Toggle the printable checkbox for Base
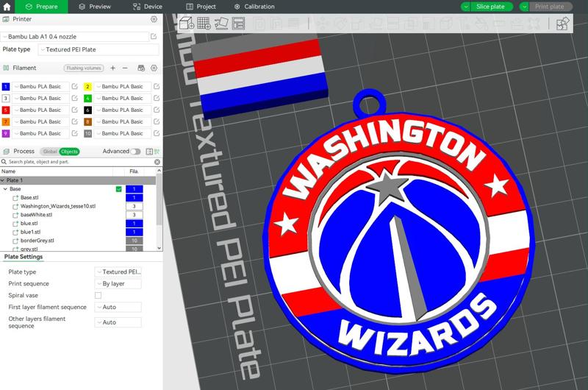Screen dimensions: 588x390 [x=119, y=189]
